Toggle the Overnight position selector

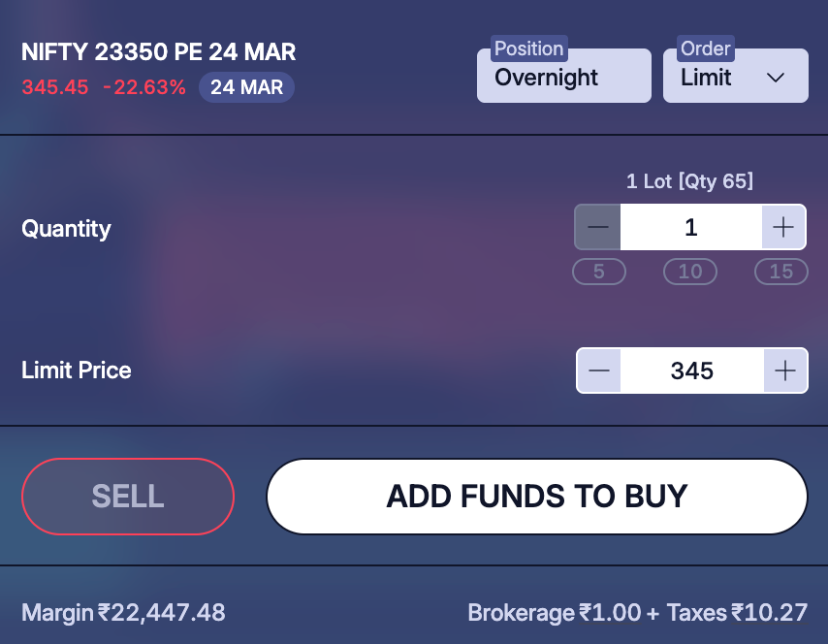pos(563,77)
